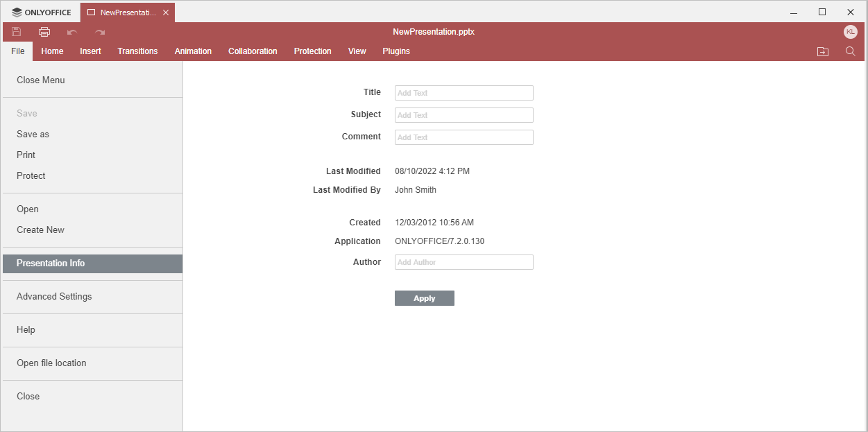Click the NewPresentation.pptx title text

434,32
